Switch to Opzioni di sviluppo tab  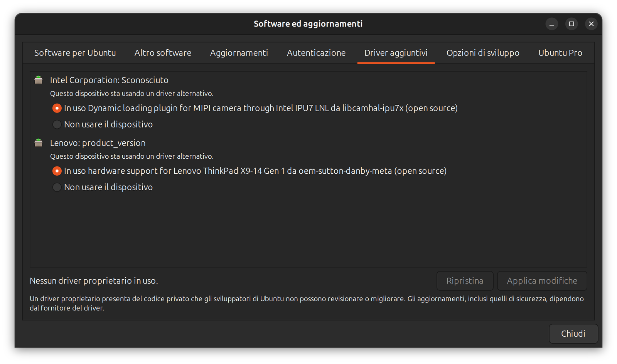pos(483,53)
